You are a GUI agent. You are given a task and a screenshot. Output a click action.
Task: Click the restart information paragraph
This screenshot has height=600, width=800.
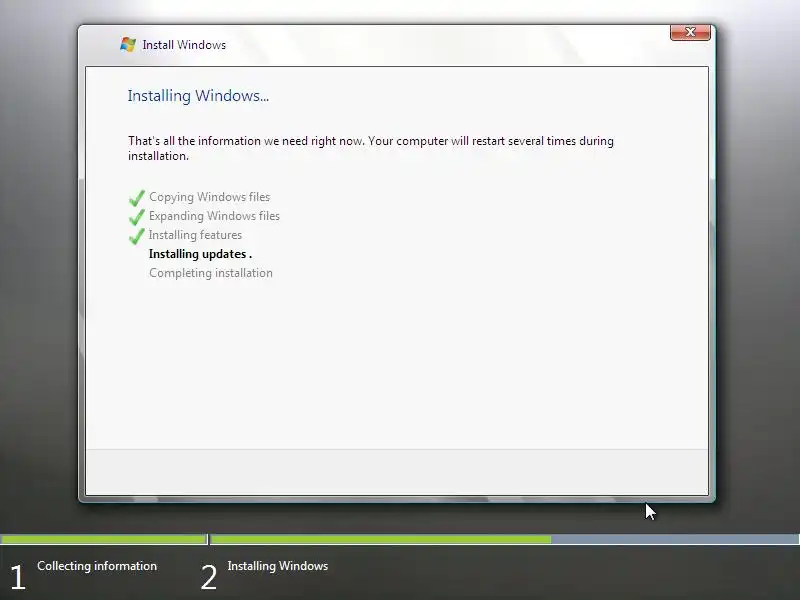click(x=371, y=148)
